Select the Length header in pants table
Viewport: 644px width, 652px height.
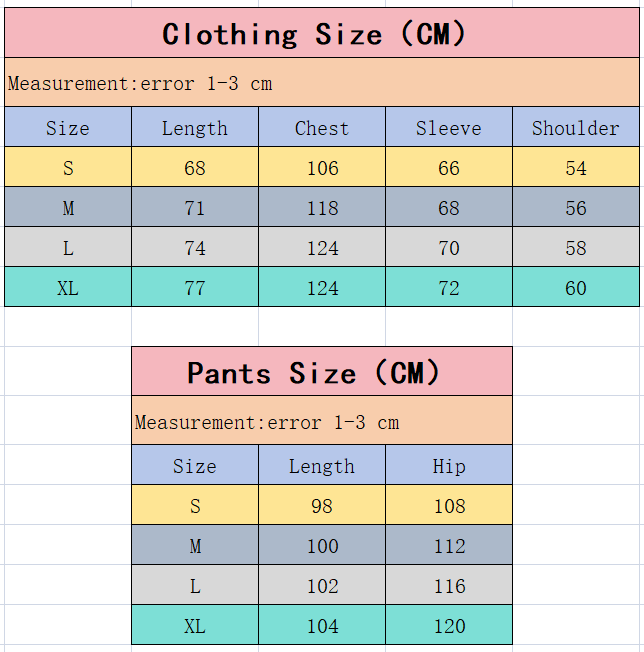pos(322,466)
